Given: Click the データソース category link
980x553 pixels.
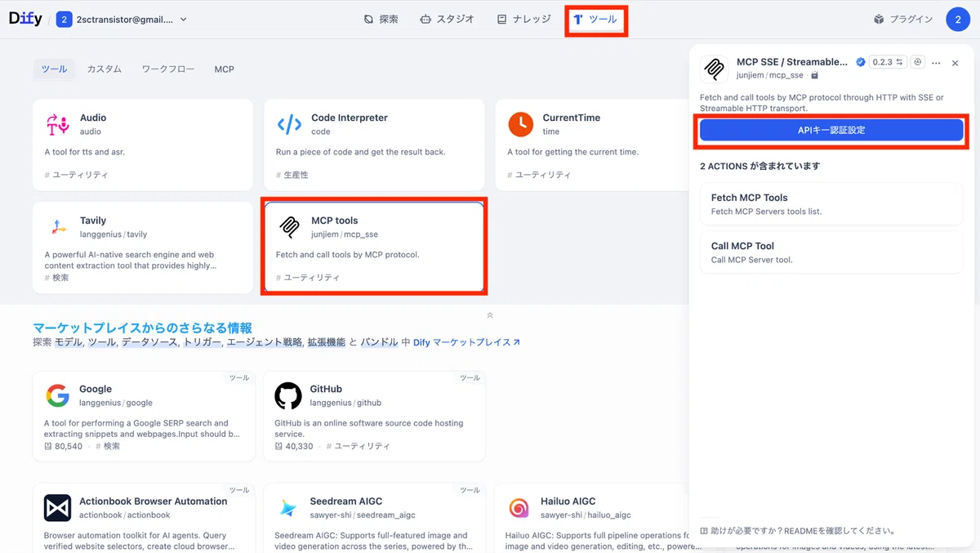Looking at the screenshot, I should click(149, 342).
